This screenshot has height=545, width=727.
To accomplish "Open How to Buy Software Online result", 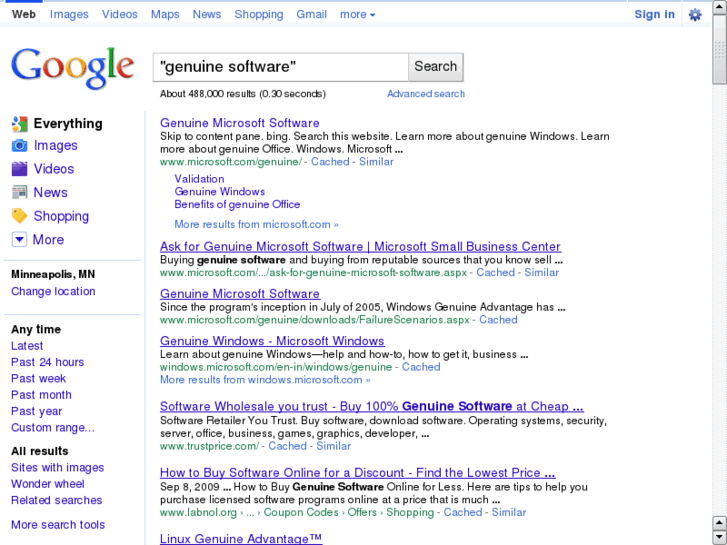I will tap(357, 473).
